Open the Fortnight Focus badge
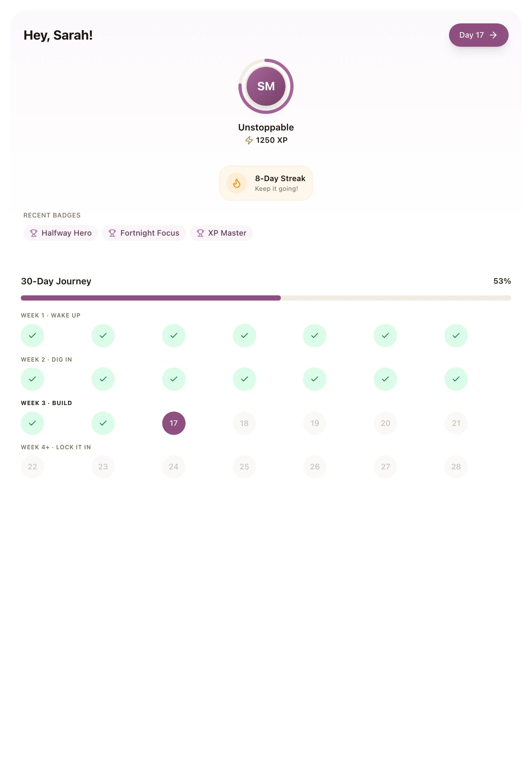This screenshot has height=766, width=532. click(144, 233)
